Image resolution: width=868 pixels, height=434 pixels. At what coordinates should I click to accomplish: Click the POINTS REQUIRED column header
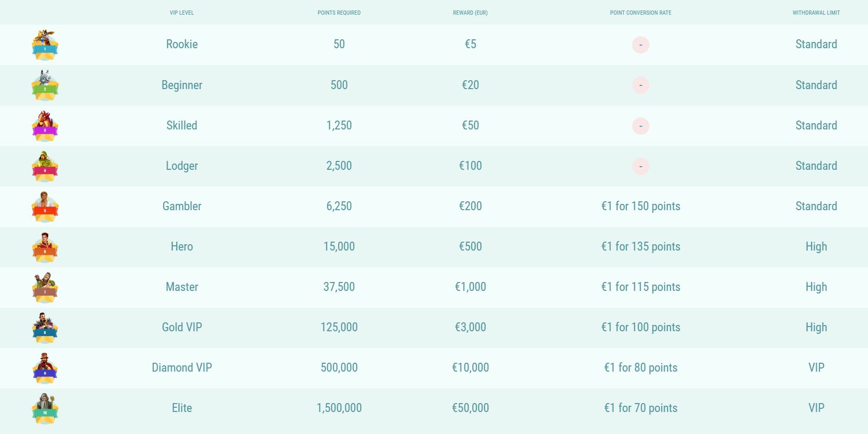pos(339,13)
